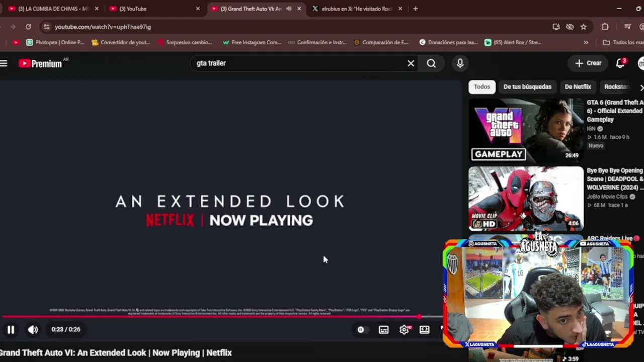
Task: Bookmark this page with the star
Action: (583, 27)
